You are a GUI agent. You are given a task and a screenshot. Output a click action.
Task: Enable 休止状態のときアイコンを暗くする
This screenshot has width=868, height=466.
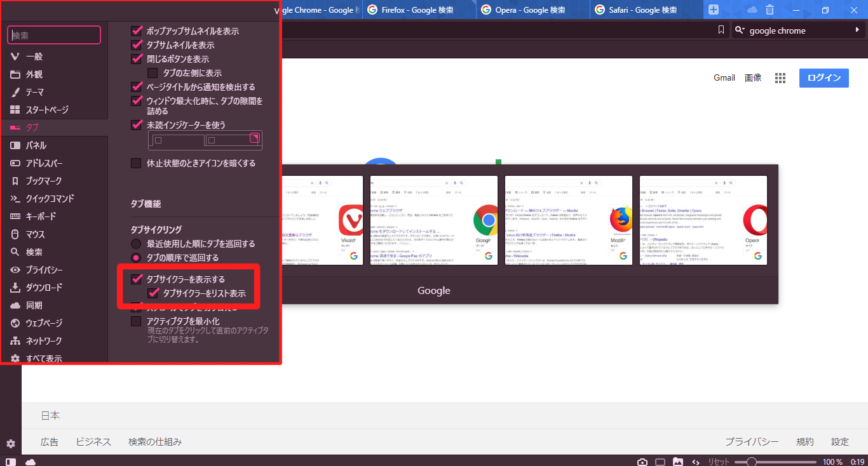click(136, 163)
